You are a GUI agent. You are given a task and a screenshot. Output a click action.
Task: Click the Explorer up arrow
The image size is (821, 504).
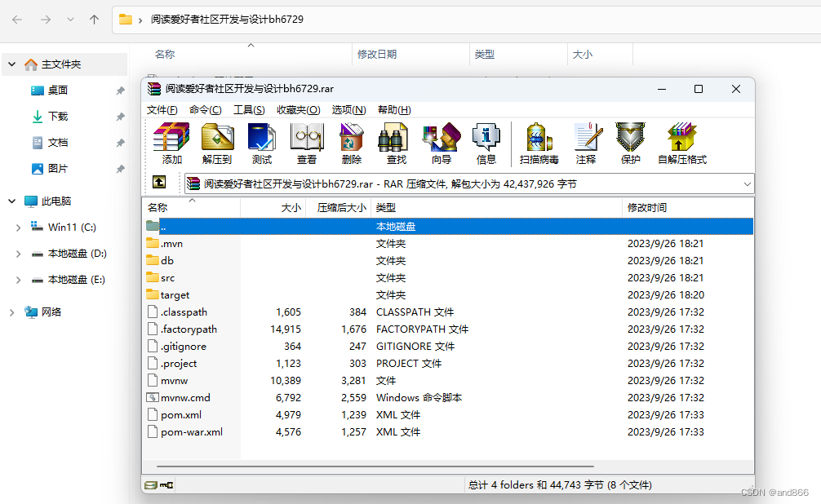(94, 20)
